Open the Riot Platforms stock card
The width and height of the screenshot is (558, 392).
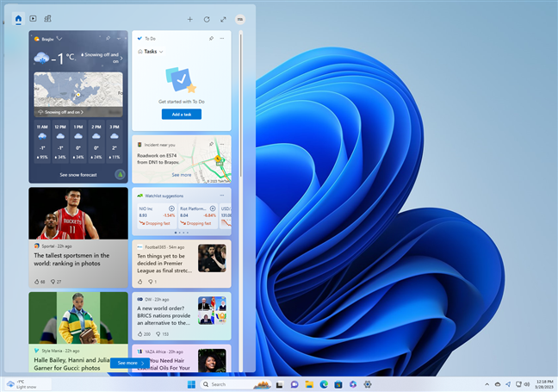[x=198, y=215]
